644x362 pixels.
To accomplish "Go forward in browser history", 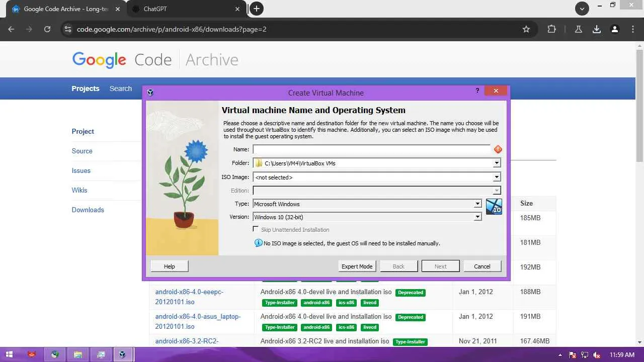I will coord(29,29).
